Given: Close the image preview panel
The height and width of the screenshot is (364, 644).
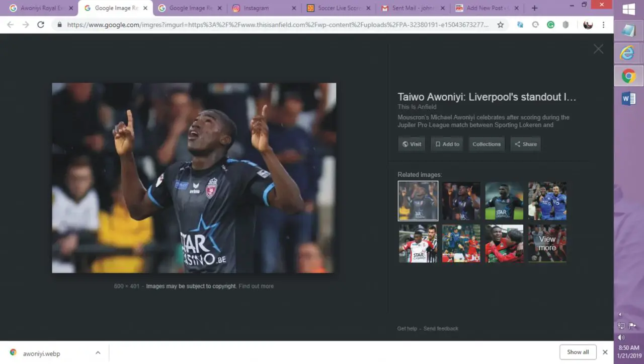Looking at the screenshot, I should coord(598,49).
